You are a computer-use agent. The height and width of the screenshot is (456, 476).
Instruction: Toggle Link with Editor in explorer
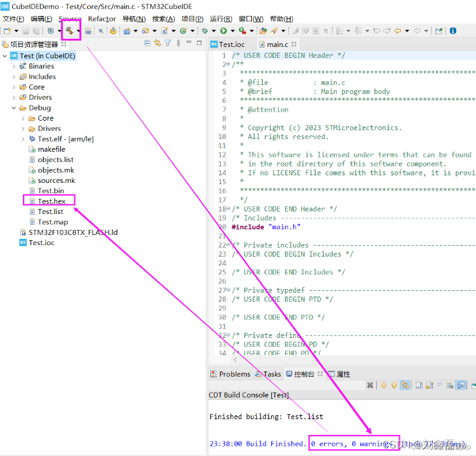(157, 43)
